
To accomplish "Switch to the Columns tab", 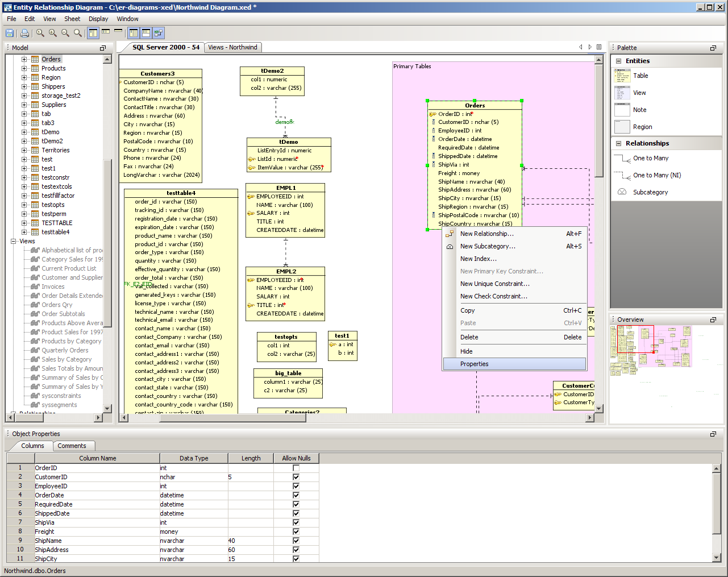I will [x=32, y=446].
